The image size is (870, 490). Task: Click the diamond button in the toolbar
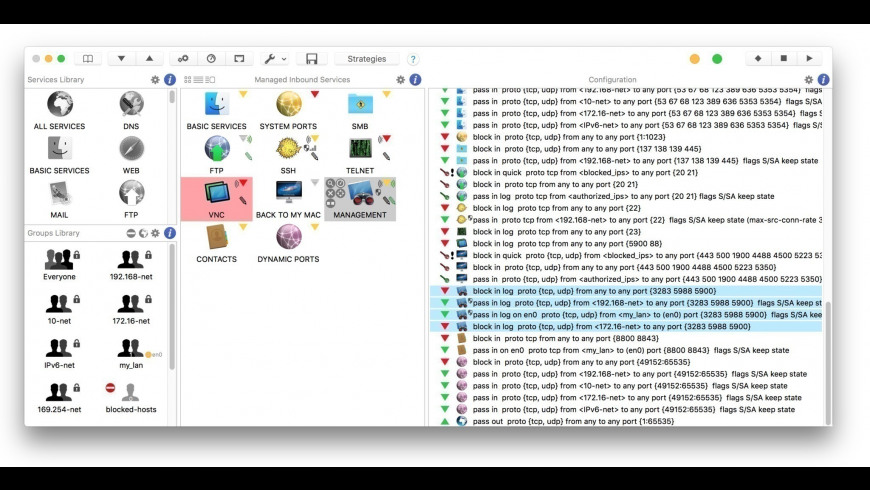tap(758, 58)
